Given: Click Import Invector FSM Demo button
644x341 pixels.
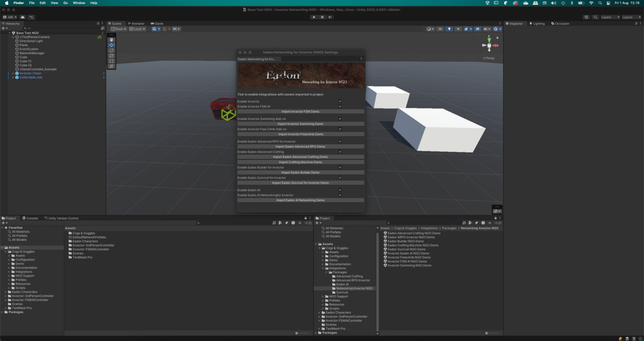Looking at the screenshot, I should click(301, 111).
